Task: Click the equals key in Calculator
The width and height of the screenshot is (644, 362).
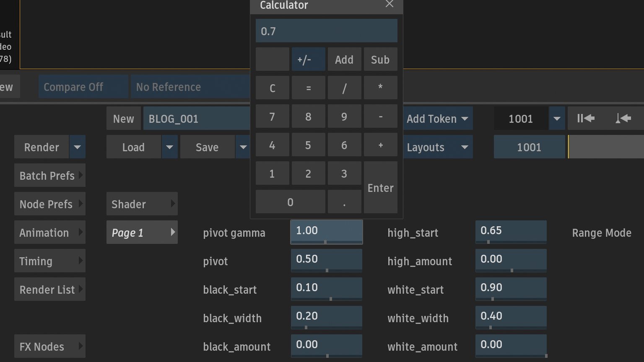Action: (x=309, y=88)
